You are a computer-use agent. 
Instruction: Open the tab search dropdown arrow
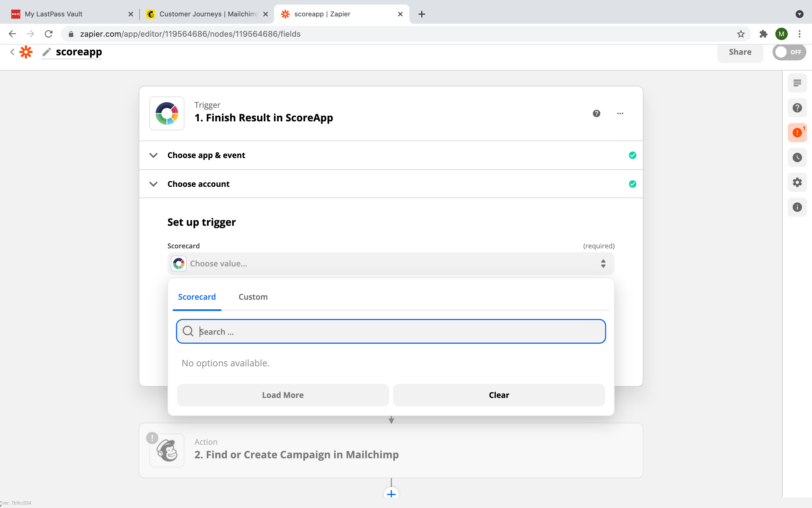point(799,14)
